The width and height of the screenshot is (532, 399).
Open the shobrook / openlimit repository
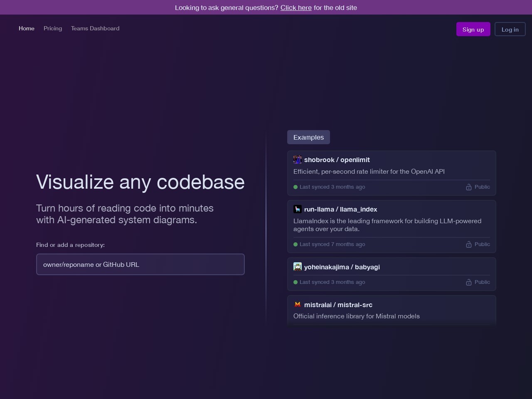click(337, 160)
